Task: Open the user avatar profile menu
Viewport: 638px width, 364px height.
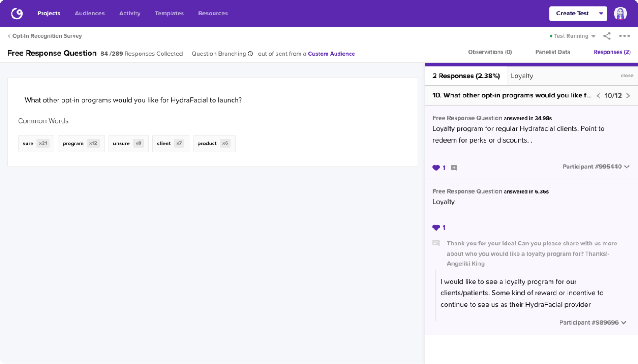Action: pyautogui.click(x=620, y=13)
